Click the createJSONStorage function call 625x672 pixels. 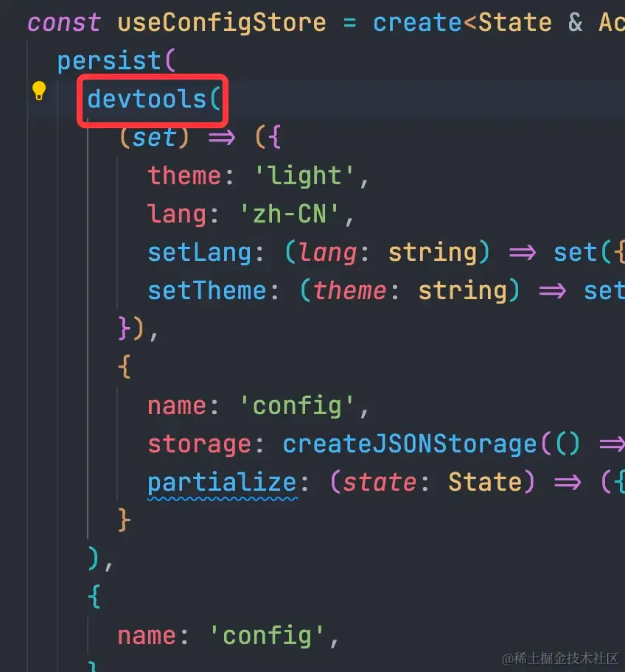coord(410,444)
